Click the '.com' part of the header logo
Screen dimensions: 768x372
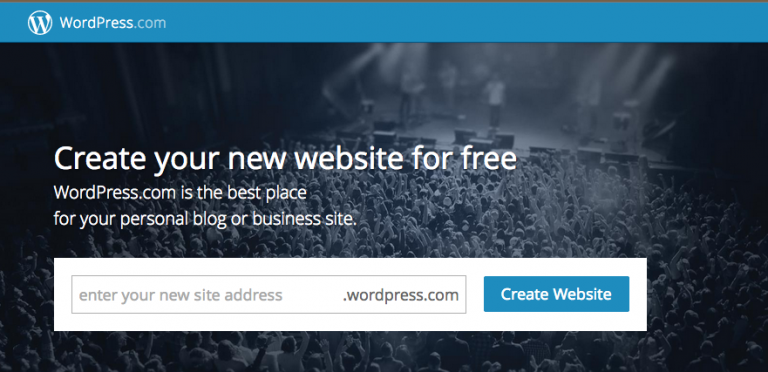(x=151, y=23)
